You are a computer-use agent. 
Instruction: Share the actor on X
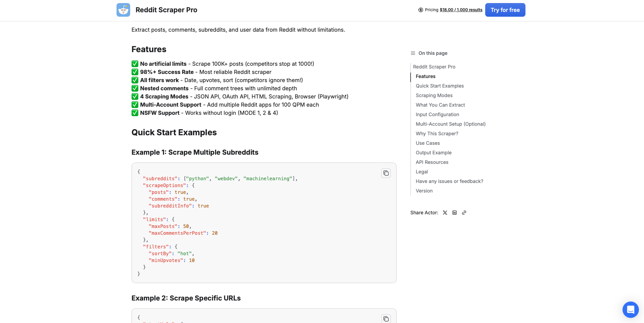pos(445,213)
